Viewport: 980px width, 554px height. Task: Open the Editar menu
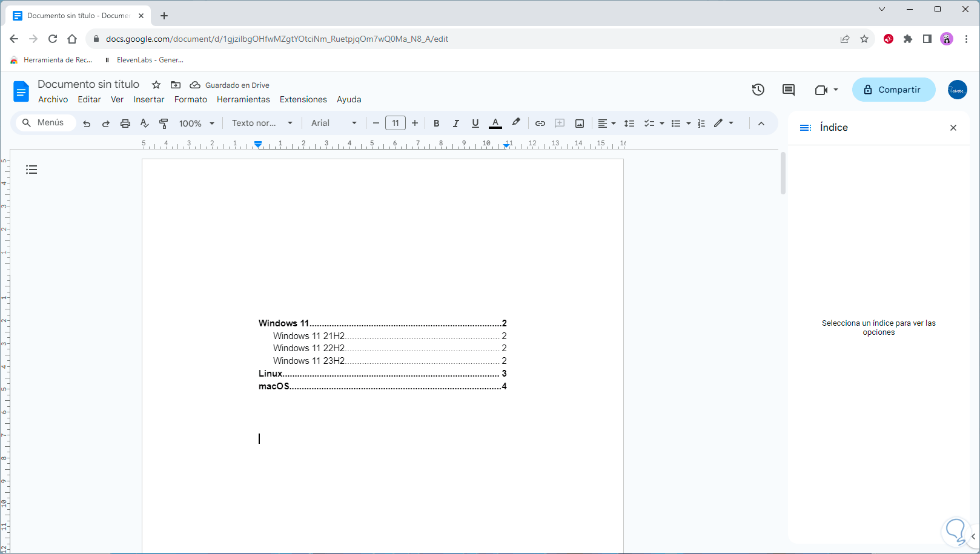pyautogui.click(x=89, y=99)
